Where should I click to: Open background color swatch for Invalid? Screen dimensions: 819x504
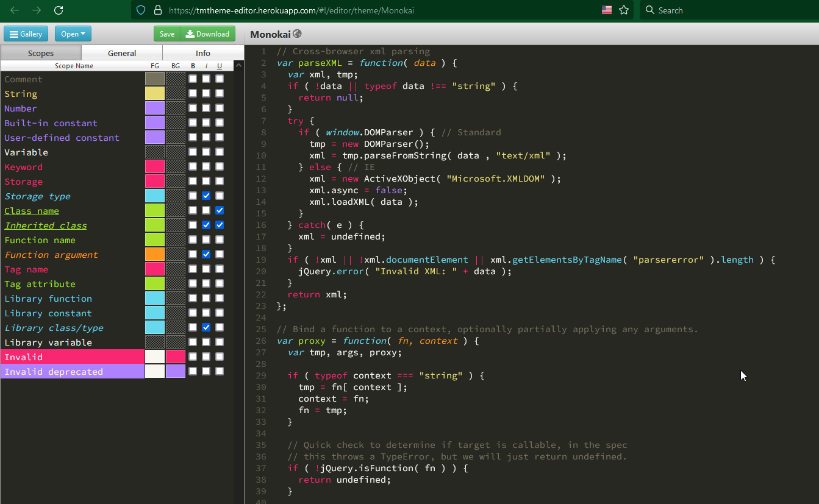pos(176,357)
